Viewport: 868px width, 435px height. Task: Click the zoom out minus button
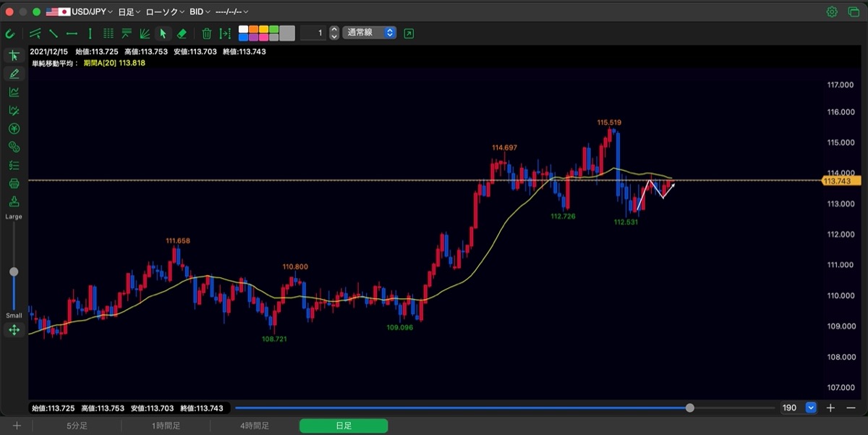coord(851,408)
